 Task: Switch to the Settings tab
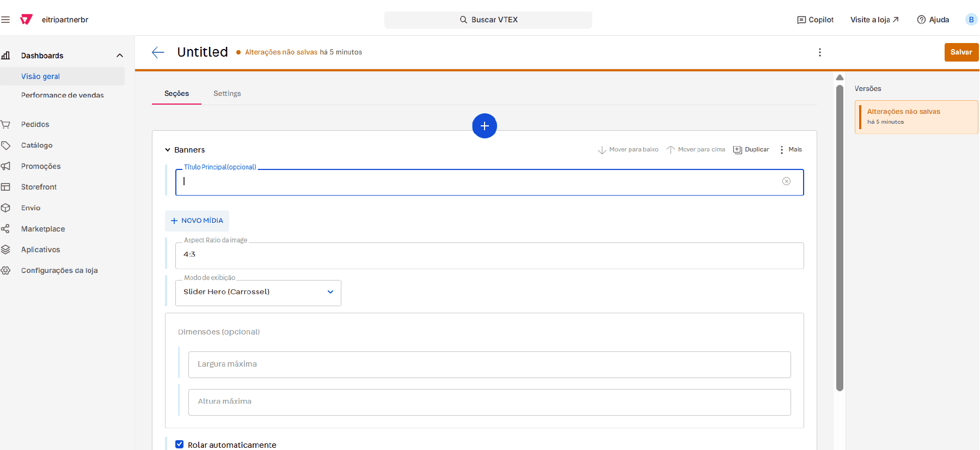(x=227, y=94)
